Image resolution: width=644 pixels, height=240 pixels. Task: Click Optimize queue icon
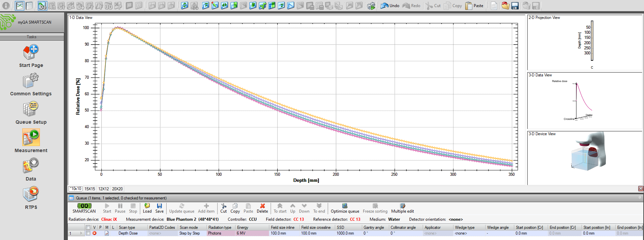click(345, 208)
